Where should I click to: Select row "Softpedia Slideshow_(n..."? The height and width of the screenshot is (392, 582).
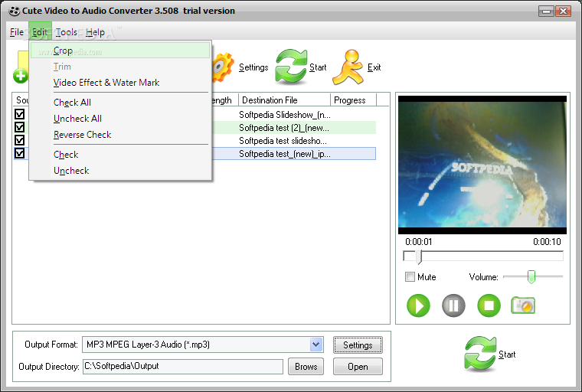tap(285, 115)
